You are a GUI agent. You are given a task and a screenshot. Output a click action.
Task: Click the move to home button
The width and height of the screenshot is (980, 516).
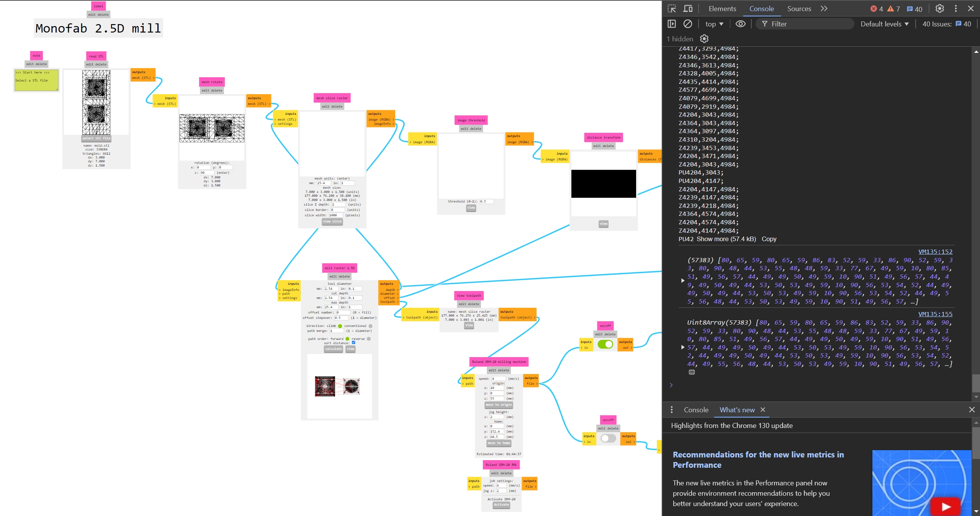click(x=498, y=443)
